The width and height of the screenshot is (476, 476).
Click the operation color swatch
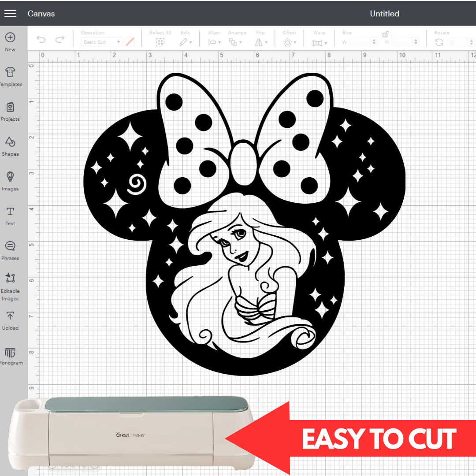(130, 42)
